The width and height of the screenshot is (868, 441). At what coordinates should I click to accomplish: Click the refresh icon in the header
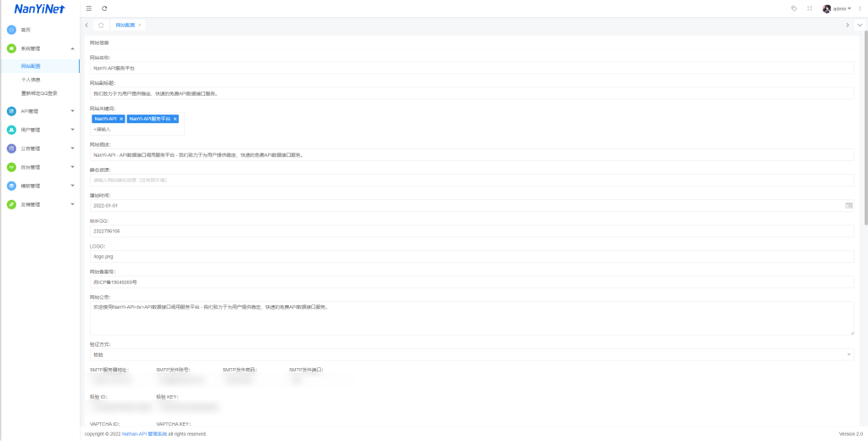(103, 8)
